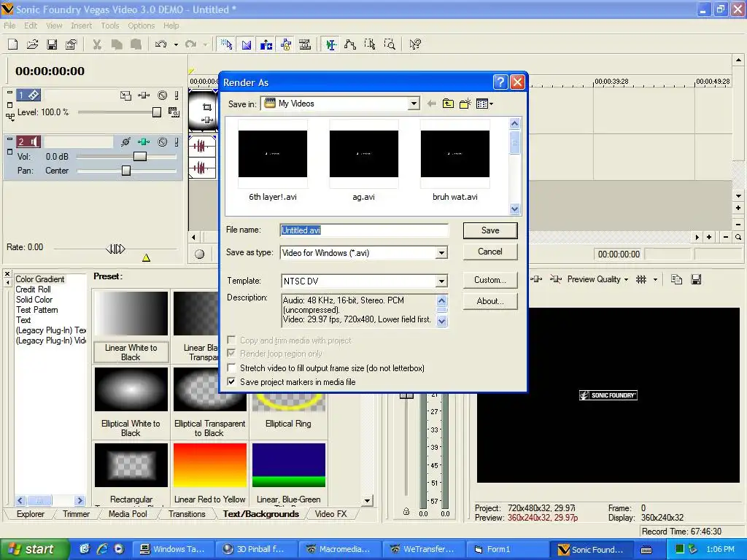This screenshot has height=560, width=747.
Task: Click the Save button
Action: [x=490, y=230]
